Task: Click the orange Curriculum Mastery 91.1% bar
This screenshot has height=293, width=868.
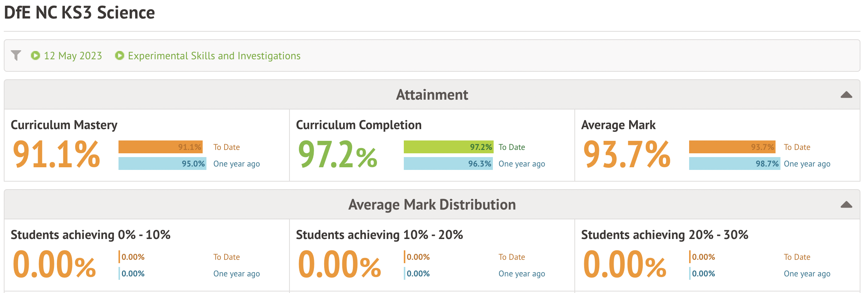Action: pos(160,147)
